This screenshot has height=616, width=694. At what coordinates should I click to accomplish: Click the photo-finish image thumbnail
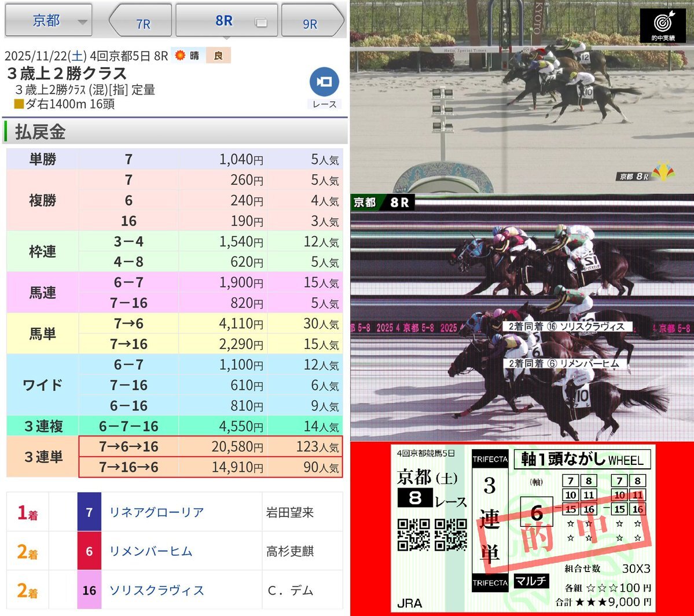coord(521,317)
